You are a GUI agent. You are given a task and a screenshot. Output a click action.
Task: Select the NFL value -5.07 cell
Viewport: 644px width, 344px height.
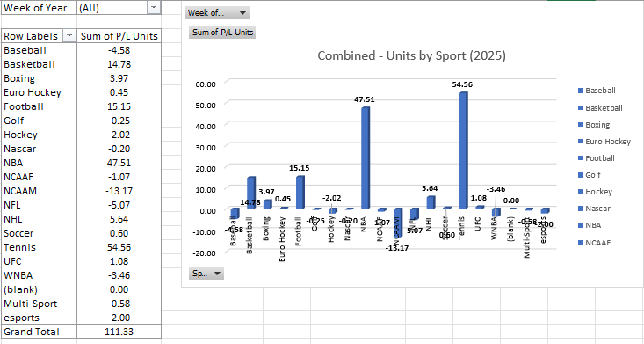point(119,205)
